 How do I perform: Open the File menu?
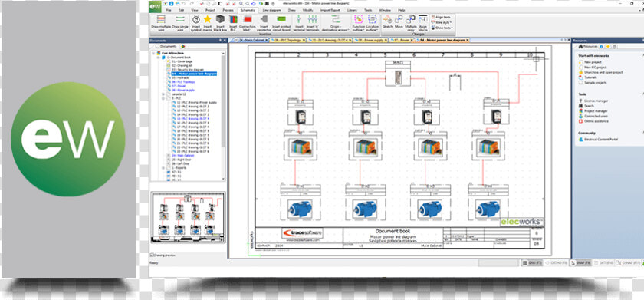click(169, 10)
